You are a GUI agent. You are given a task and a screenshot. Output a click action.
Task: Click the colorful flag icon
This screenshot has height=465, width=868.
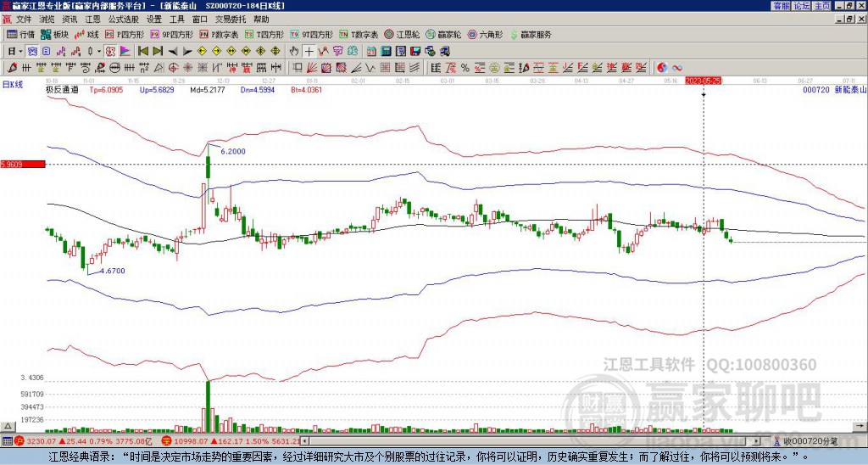click(125, 52)
